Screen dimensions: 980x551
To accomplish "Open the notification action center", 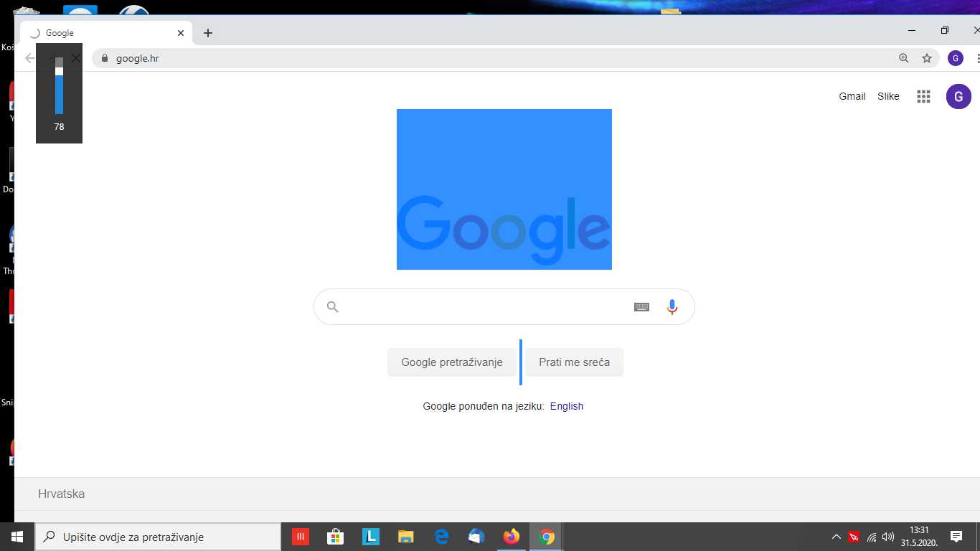I will pos(956,537).
